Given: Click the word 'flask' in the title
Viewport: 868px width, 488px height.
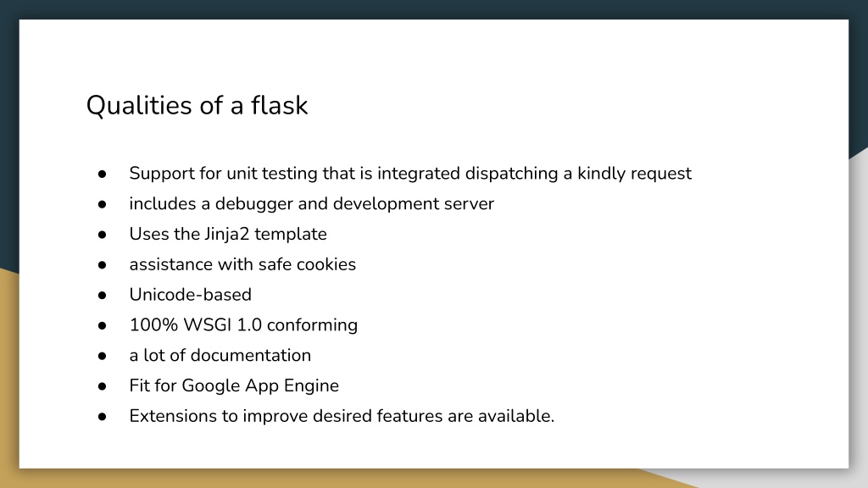Looking at the screenshot, I should [279, 105].
